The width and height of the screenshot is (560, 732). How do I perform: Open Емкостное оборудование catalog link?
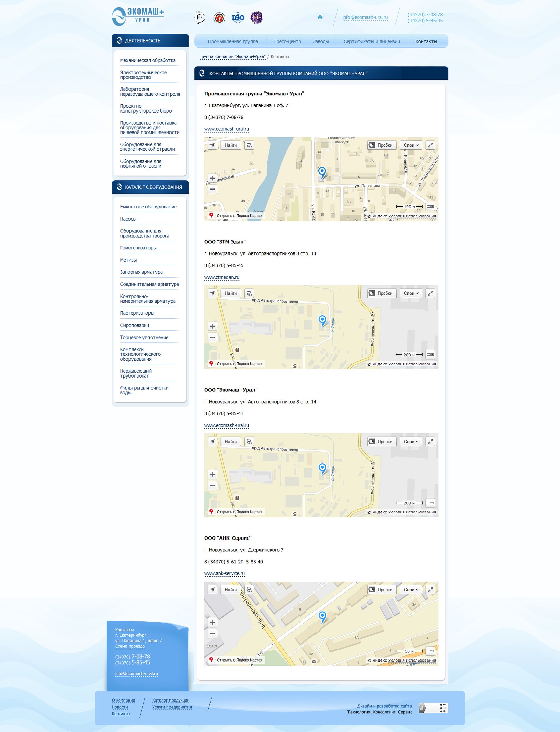(x=148, y=207)
